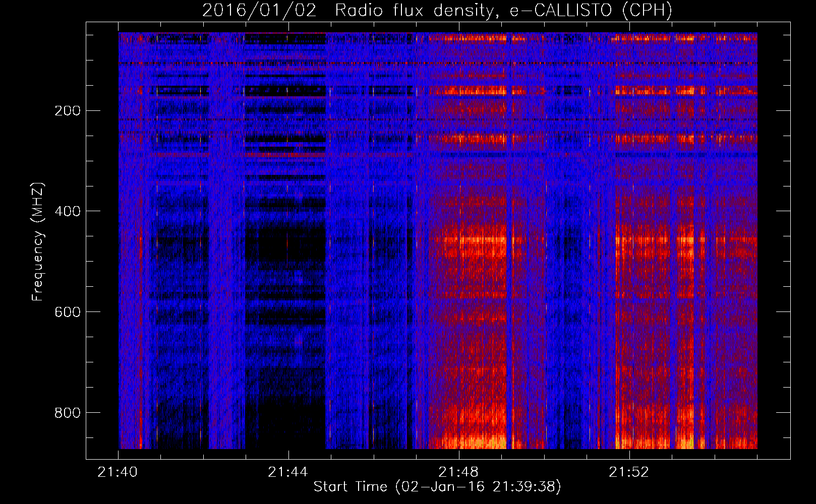Click the 21:40 time tick label
The image size is (816, 504).
tap(118, 472)
